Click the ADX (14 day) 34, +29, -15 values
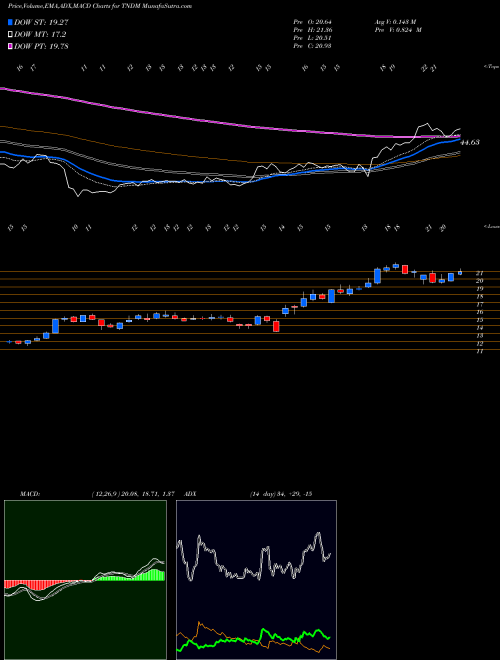500x660 pixels. coord(280,494)
